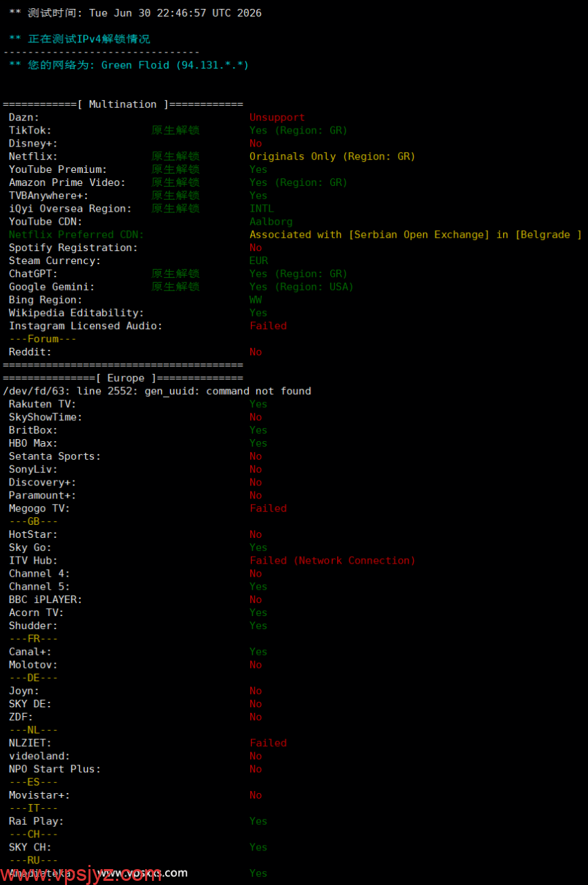Viewport: 588px width, 885px height.
Task: Select the gen_uuid command not found error
Action: pyautogui.click(x=157, y=391)
